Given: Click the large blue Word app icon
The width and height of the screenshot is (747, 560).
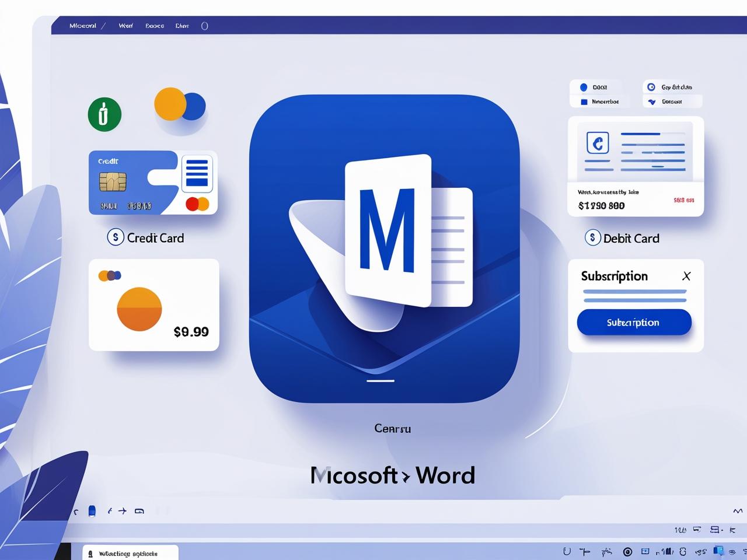Looking at the screenshot, I should [384, 248].
